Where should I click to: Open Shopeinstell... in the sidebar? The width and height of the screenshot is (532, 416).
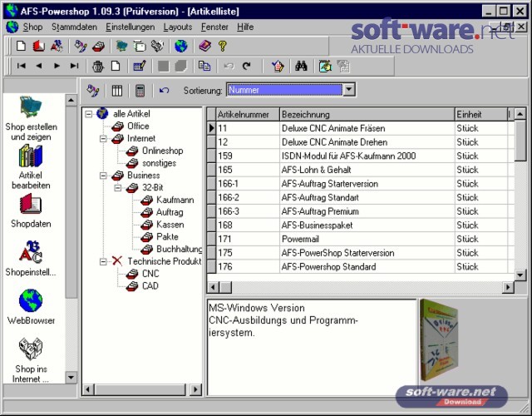pyautogui.click(x=31, y=259)
